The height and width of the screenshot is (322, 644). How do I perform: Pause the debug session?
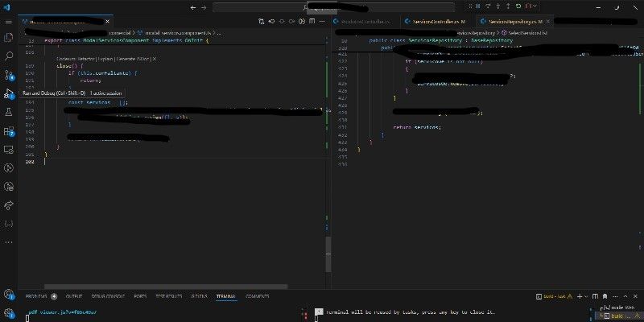pyautogui.click(x=478, y=6)
